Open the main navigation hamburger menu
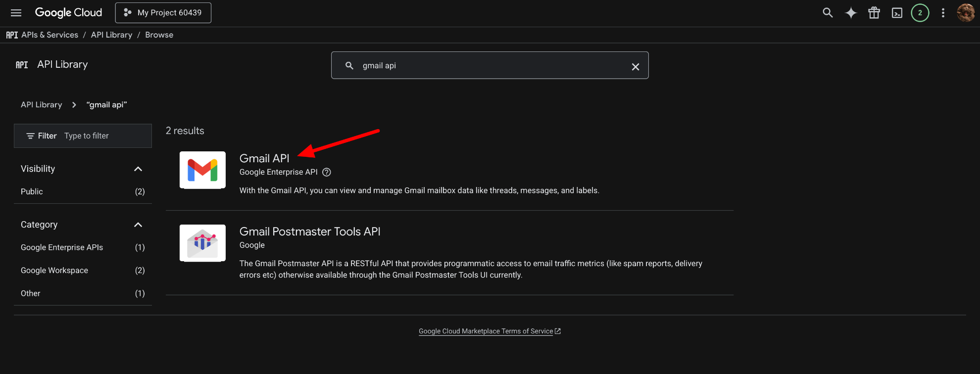Image resolution: width=980 pixels, height=374 pixels. pyautogui.click(x=16, y=13)
